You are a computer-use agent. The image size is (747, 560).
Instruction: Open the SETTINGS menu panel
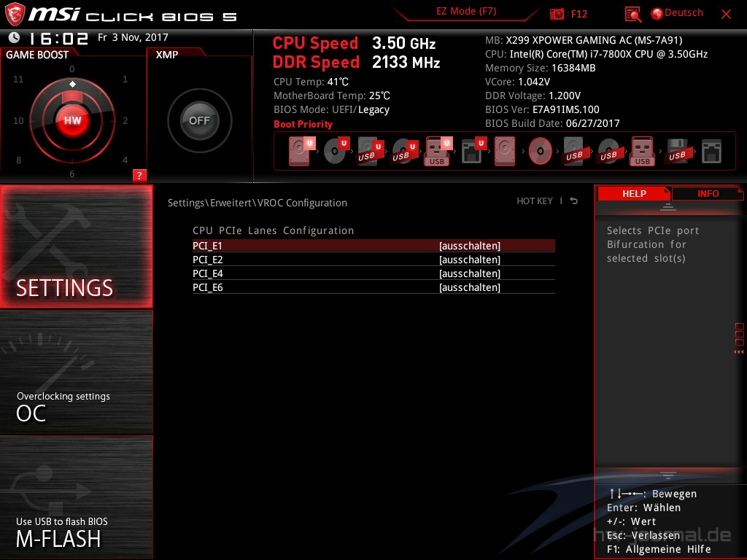76,246
